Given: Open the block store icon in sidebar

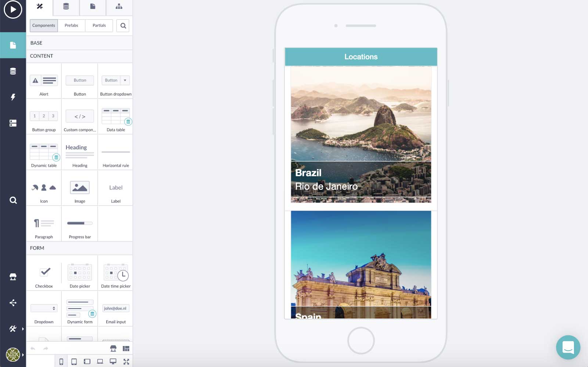Looking at the screenshot, I should click(13, 277).
